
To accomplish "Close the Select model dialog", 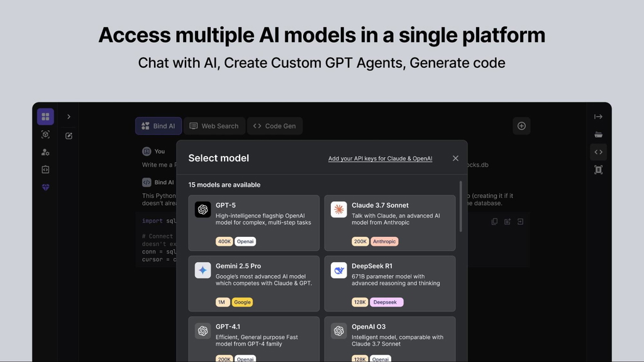I will (x=455, y=158).
